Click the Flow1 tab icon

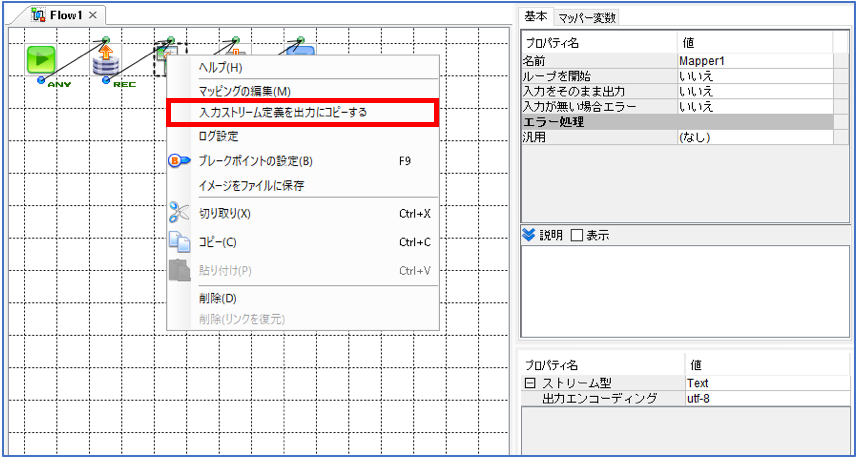(x=39, y=15)
